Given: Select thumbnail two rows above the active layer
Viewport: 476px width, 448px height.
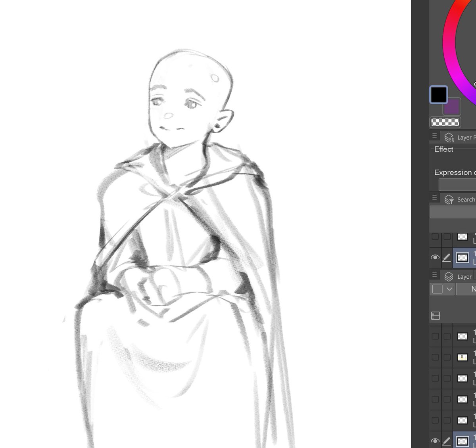Looking at the screenshot, I should [463, 399].
